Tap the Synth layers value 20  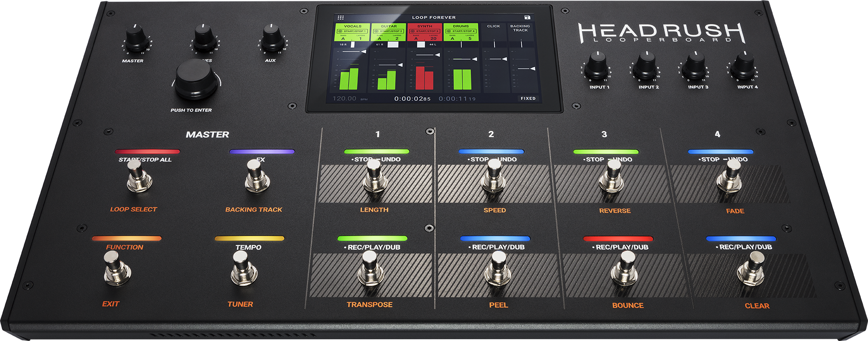[x=433, y=38]
